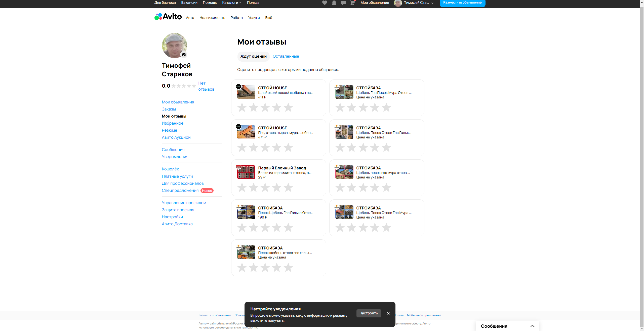Viewport: 644px width, 331px height.
Task: Open favorites heart icon in top bar
Action: pyautogui.click(x=325, y=3)
